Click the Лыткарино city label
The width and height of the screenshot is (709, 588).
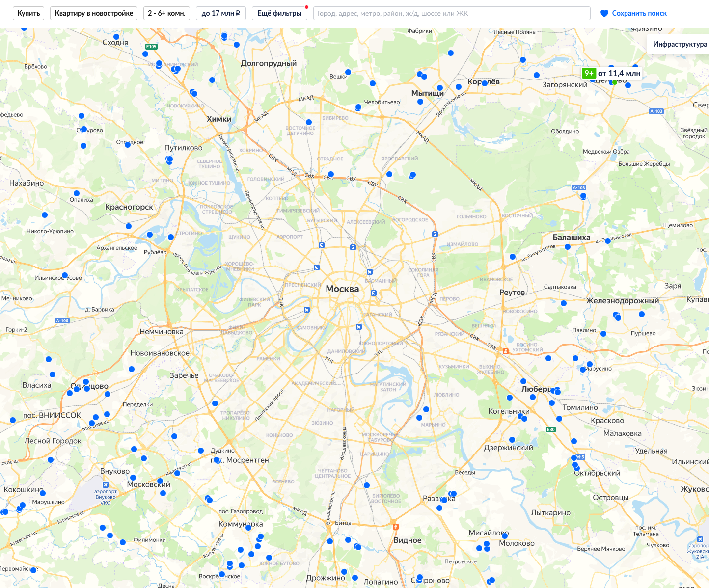(551, 512)
